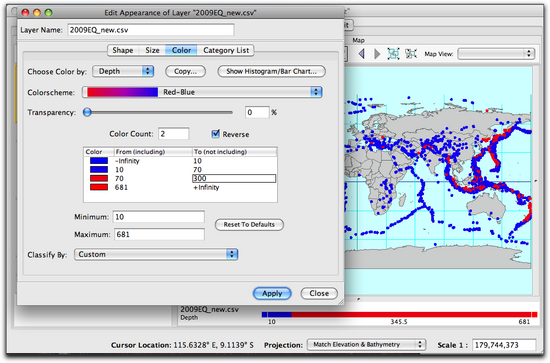Click the Layer Name input field
Viewport: 550px width, 363px height.
150,30
